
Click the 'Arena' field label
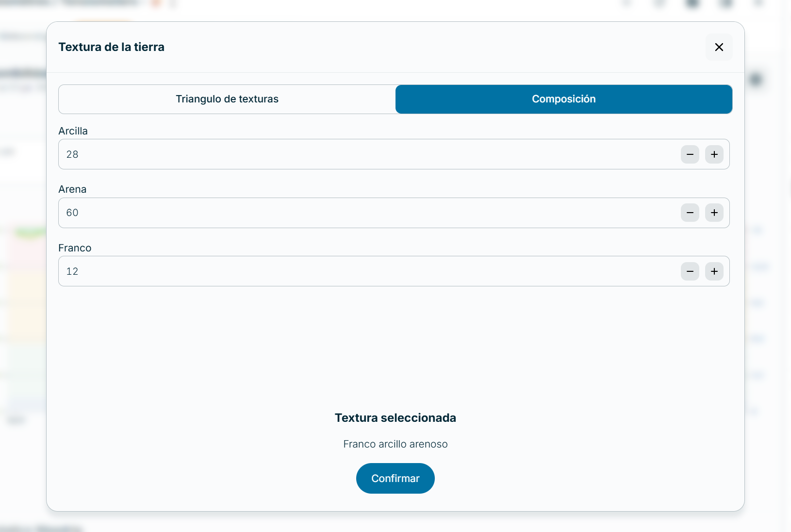[x=72, y=189]
